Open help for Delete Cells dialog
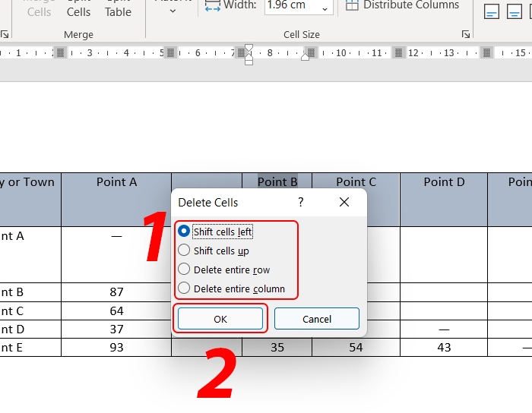 301,202
